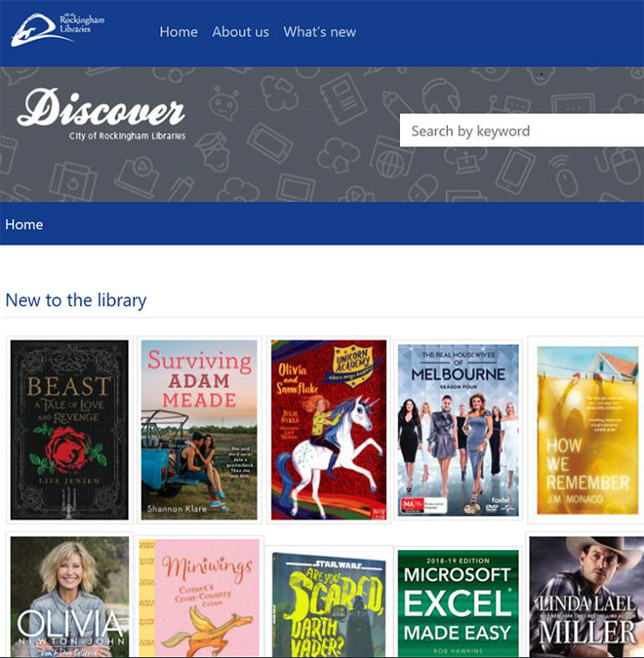Select Olivia Newton-John book cover

click(70, 597)
